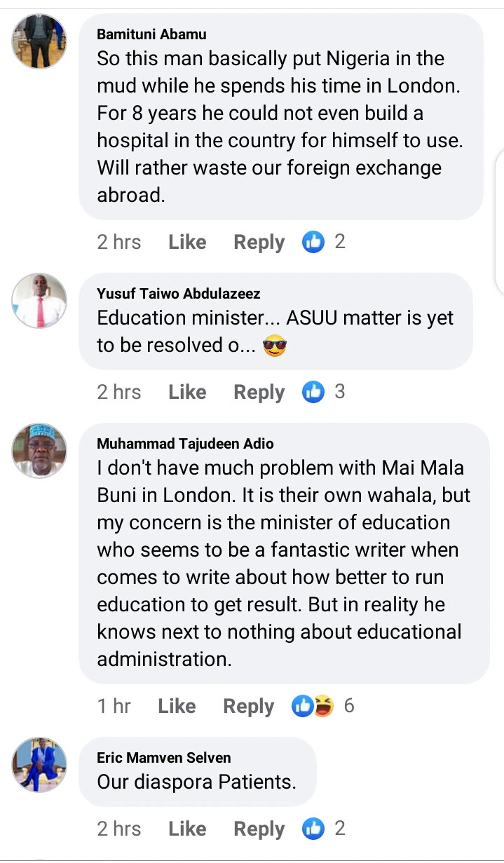Screen dimensions: 504x863
Task: Click the name Yusuf Taiwo Abdulazeez
Action: coord(178,294)
